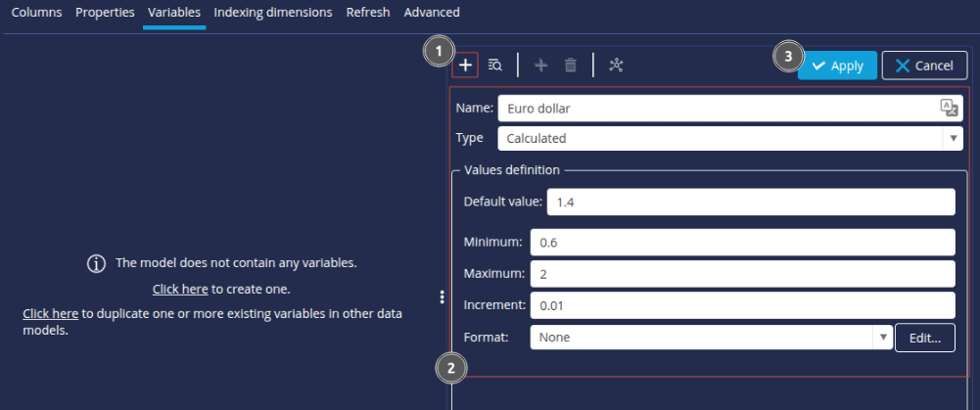980x410 pixels.
Task: Click the add new variable plus icon
Action: tap(466, 66)
